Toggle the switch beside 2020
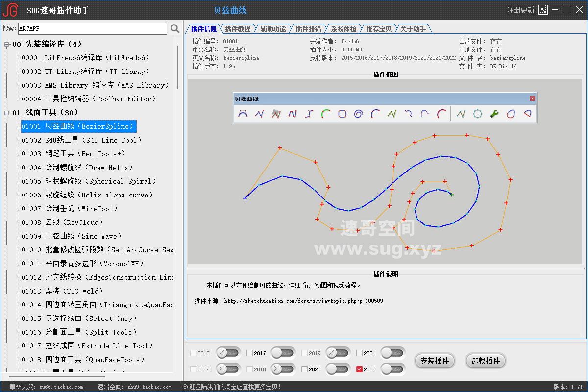This screenshot has width=588, height=392. [x=338, y=368]
